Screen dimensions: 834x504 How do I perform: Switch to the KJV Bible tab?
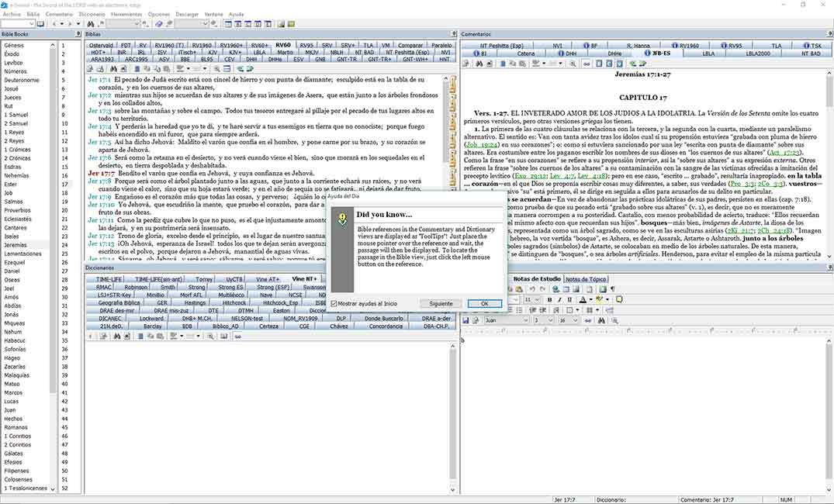point(213,53)
